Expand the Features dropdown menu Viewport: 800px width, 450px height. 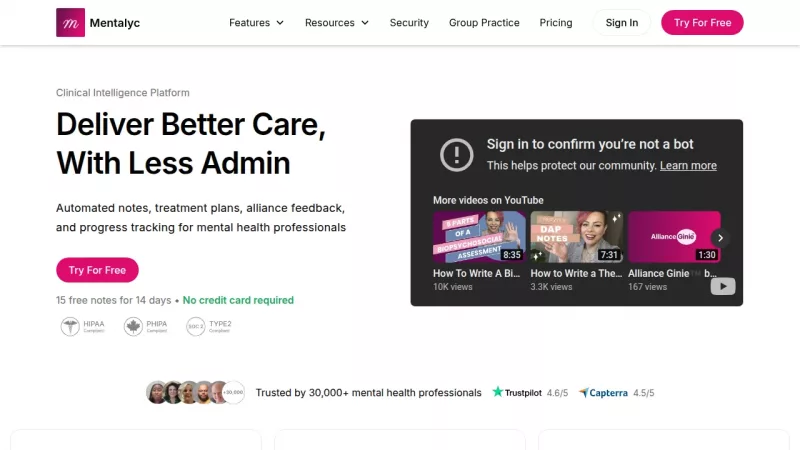pyautogui.click(x=256, y=22)
